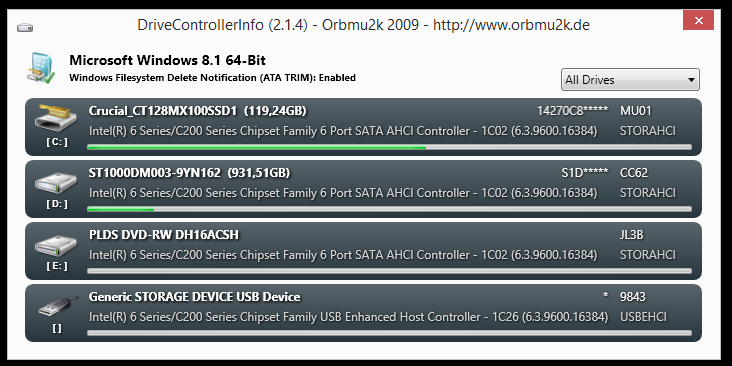The height and width of the screenshot is (366, 732).
Task: Click the hard disk icon for D: drive
Action: 56,183
